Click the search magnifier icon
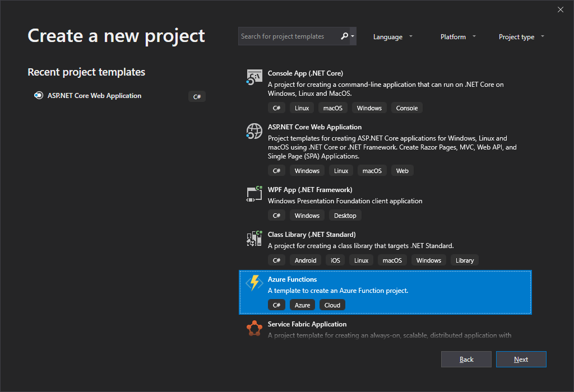This screenshot has height=392, width=574. 344,36
